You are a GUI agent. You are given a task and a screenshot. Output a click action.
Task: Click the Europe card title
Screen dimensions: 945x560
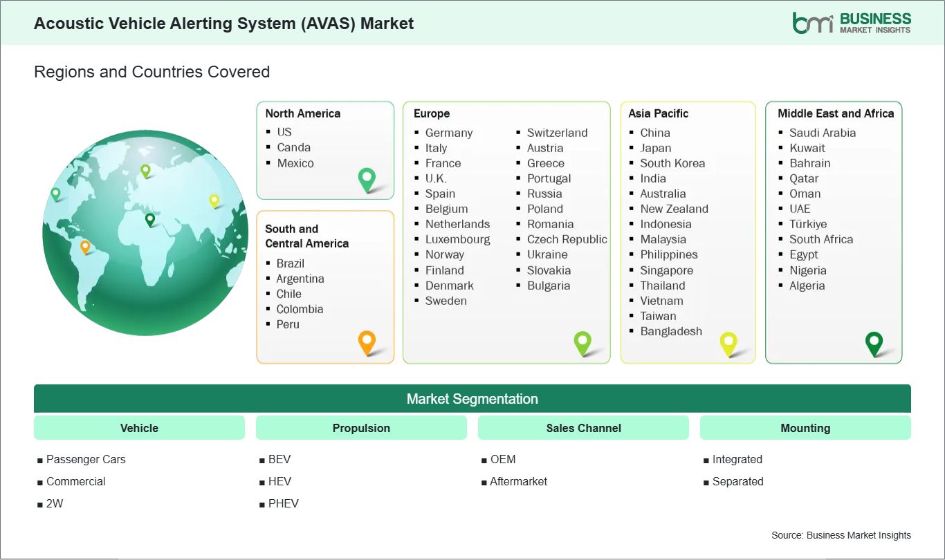tap(432, 113)
